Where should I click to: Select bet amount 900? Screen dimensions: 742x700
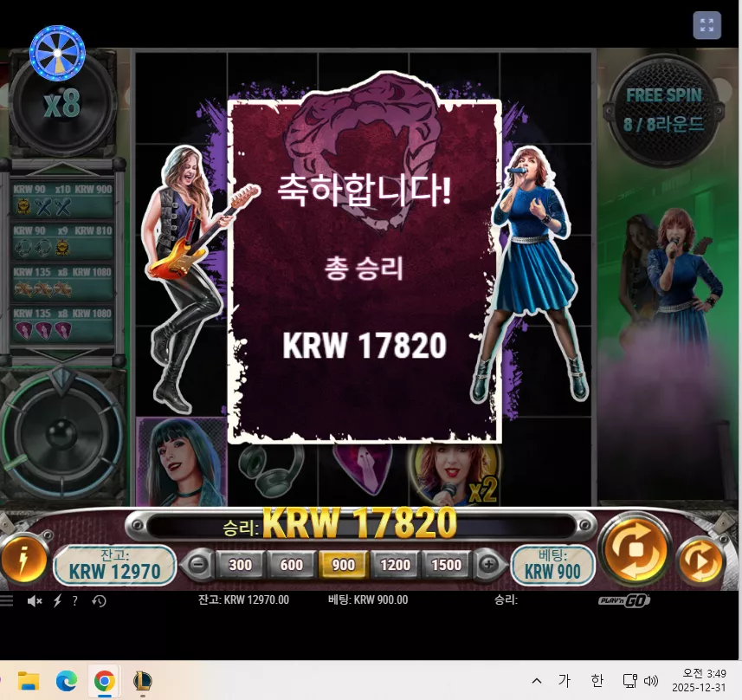click(x=343, y=565)
